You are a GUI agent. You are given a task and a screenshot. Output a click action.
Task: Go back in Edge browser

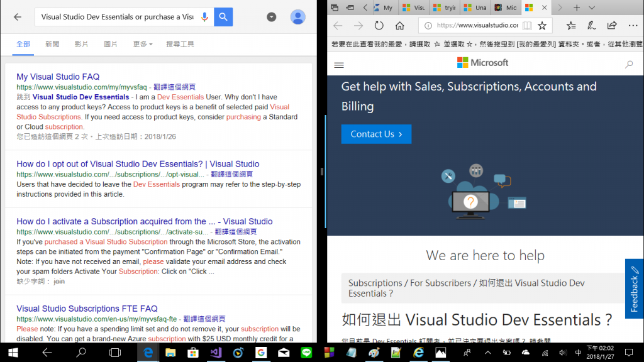pyautogui.click(x=338, y=25)
